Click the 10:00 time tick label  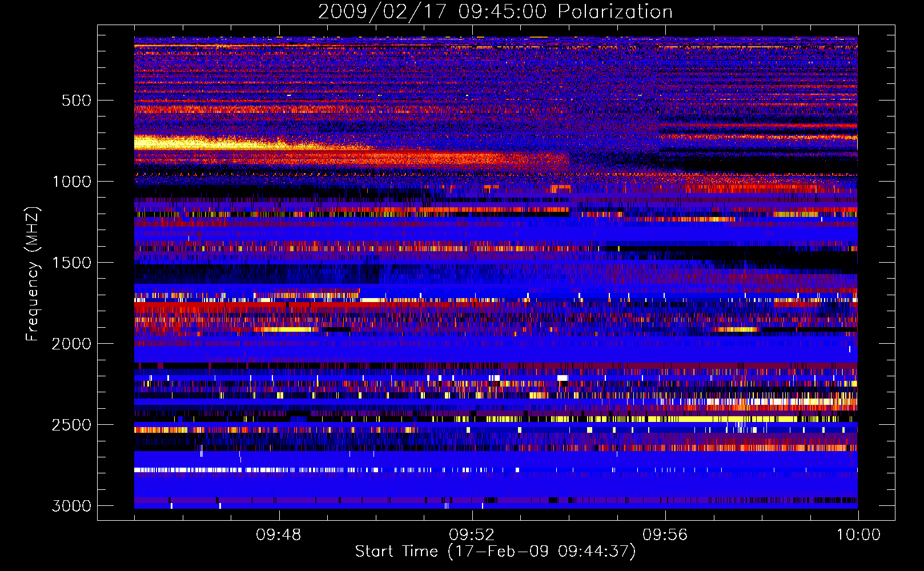click(x=858, y=535)
